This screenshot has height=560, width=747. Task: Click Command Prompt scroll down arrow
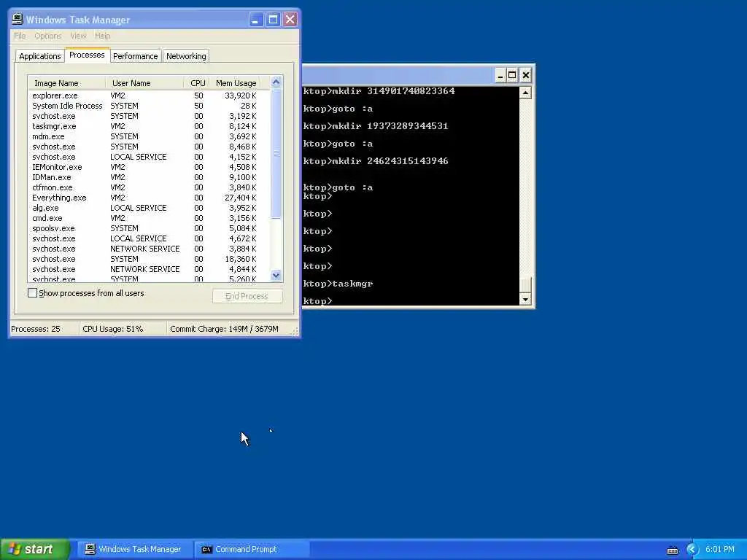pyautogui.click(x=525, y=299)
